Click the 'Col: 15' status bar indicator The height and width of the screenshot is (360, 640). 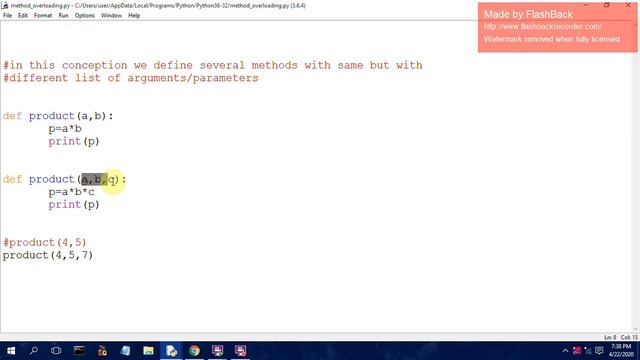coord(629,338)
